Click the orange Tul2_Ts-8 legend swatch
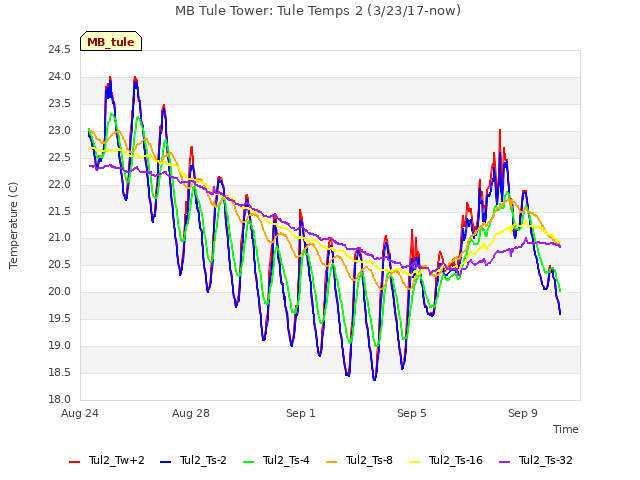 tap(331, 462)
